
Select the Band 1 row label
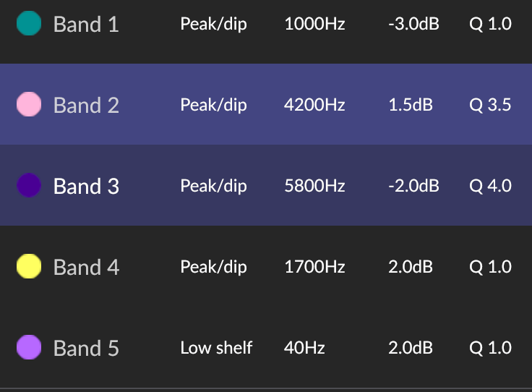click(86, 25)
